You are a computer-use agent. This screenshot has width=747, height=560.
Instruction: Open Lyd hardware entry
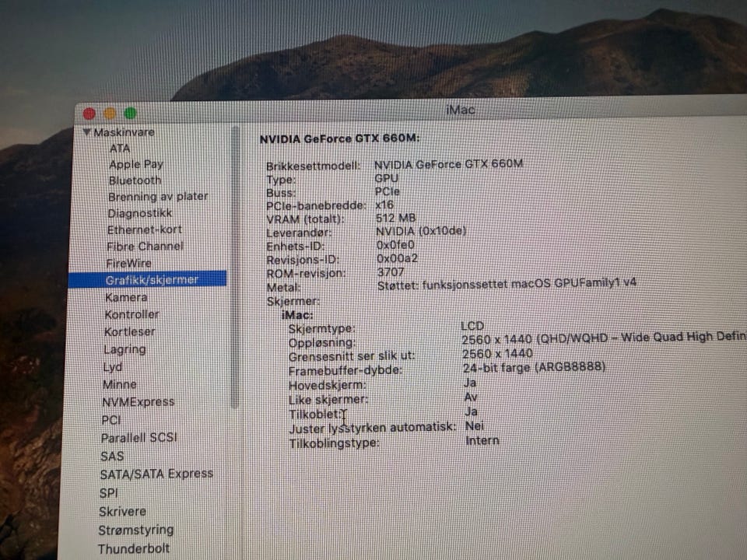coord(112,368)
